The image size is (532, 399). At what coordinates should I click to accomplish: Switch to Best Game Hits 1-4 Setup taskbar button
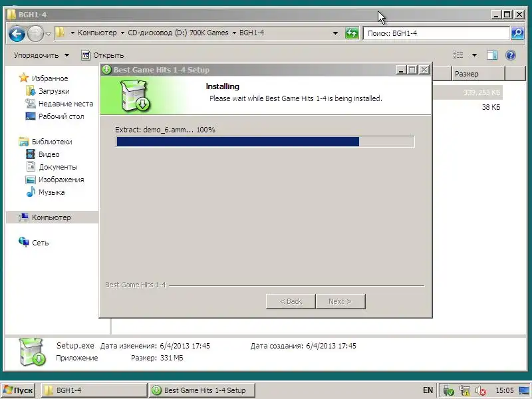pyautogui.click(x=201, y=390)
